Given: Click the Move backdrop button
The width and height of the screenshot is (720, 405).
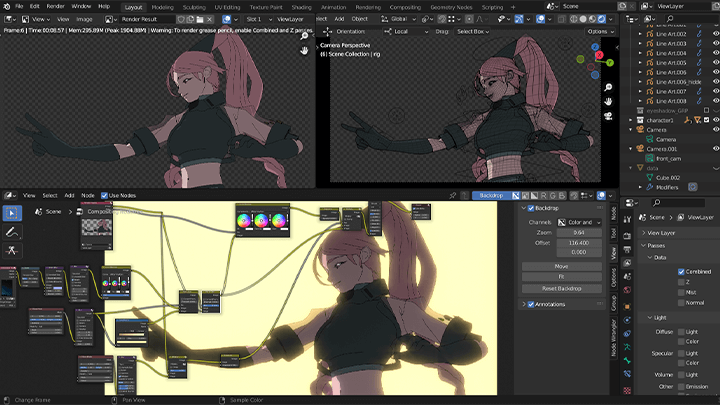Looking at the screenshot, I should click(x=562, y=266).
